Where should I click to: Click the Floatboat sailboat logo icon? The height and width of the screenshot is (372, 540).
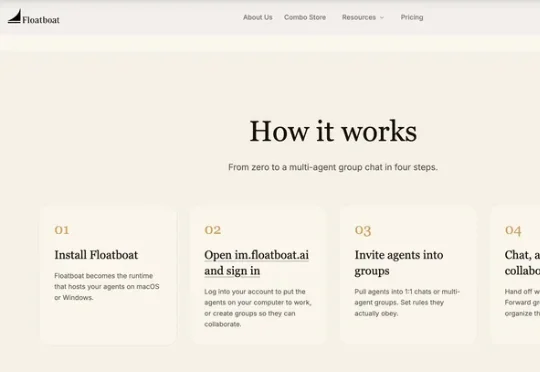(14, 16)
